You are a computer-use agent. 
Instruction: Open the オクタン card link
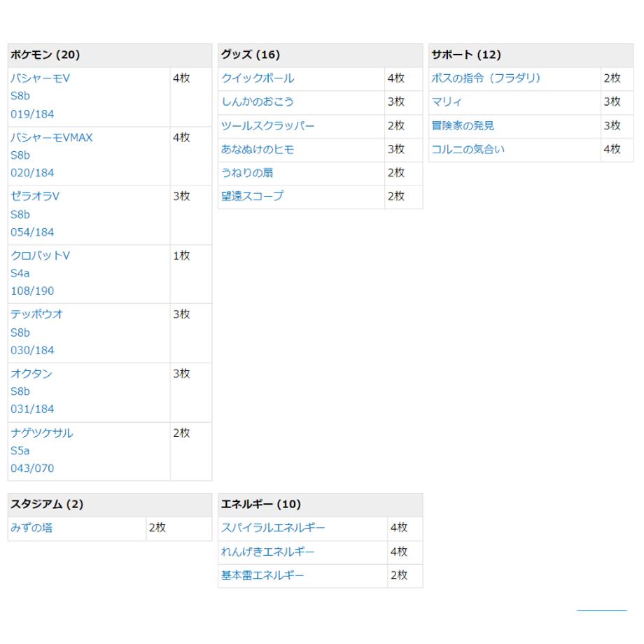click(x=31, y=373)
